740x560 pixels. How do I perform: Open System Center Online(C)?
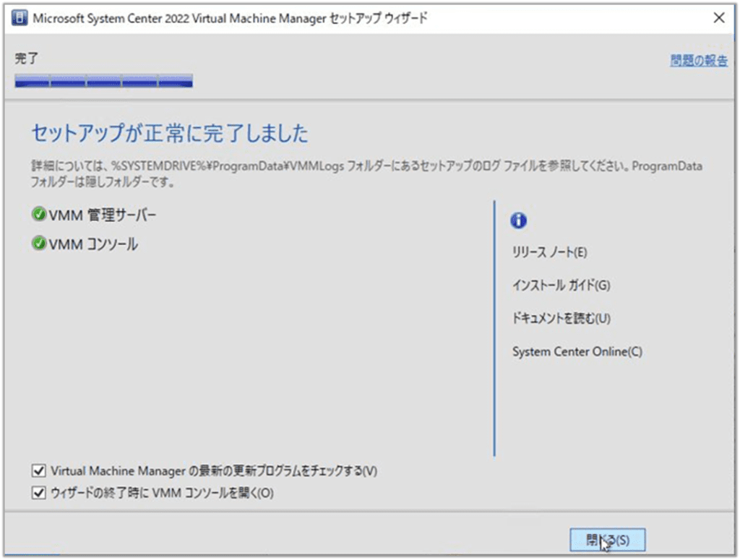coord(577,351)
